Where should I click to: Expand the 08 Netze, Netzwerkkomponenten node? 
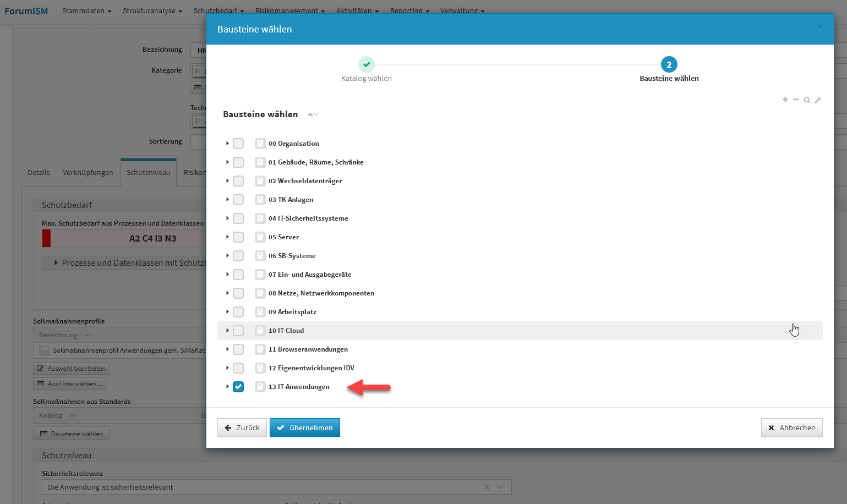pos(227,293)
